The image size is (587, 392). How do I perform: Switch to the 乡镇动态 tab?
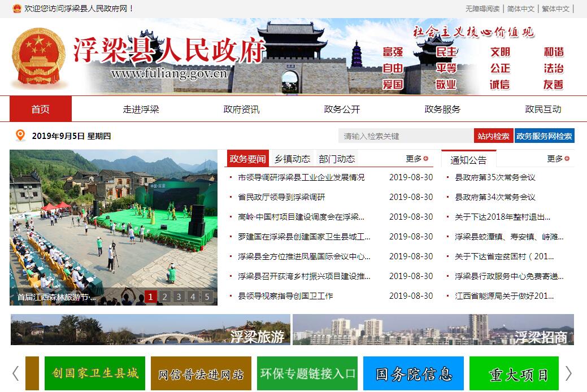tap(292, 159)
